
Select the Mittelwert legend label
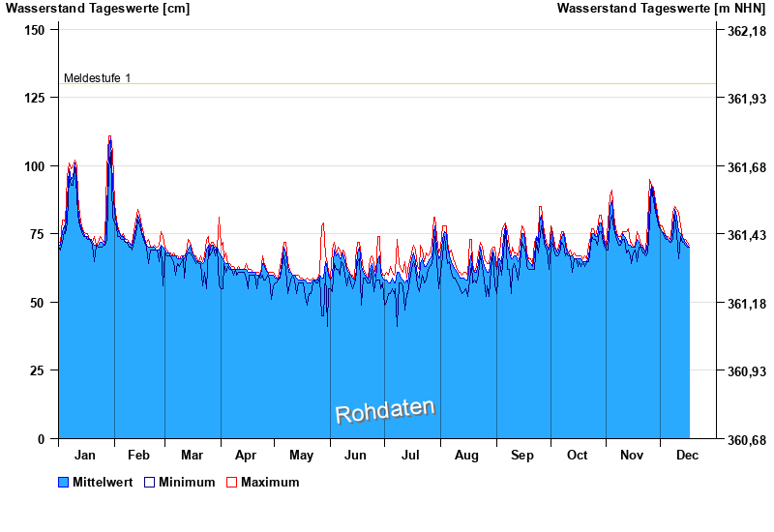coord(103,482)
